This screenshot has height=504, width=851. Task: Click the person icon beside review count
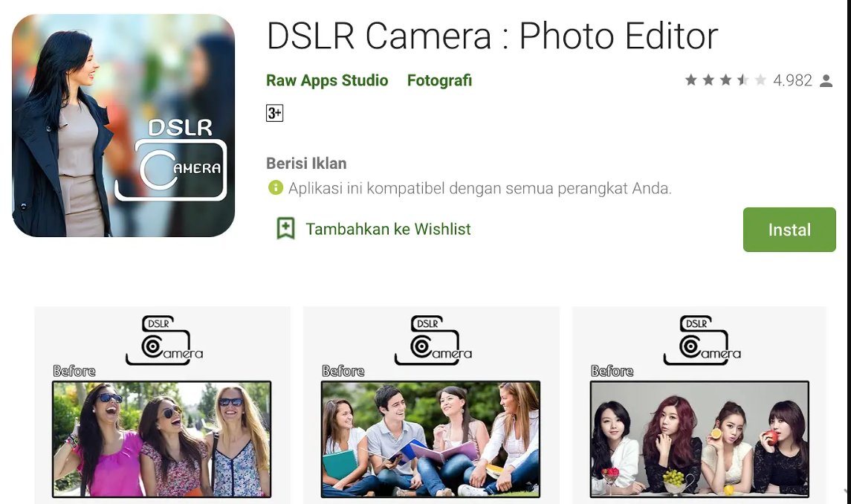[826, 81]
